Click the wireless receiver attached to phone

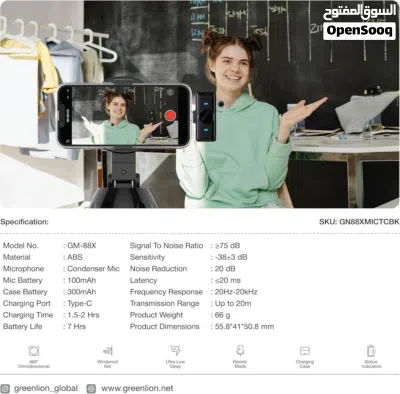tap(205, 117)
